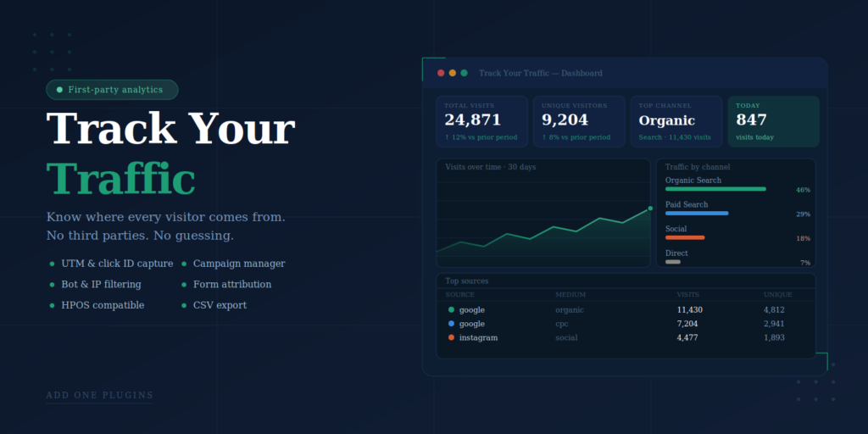Select the Total Visits 24,871 card
This screenshot has width=868, height=434.
(481, 121)
